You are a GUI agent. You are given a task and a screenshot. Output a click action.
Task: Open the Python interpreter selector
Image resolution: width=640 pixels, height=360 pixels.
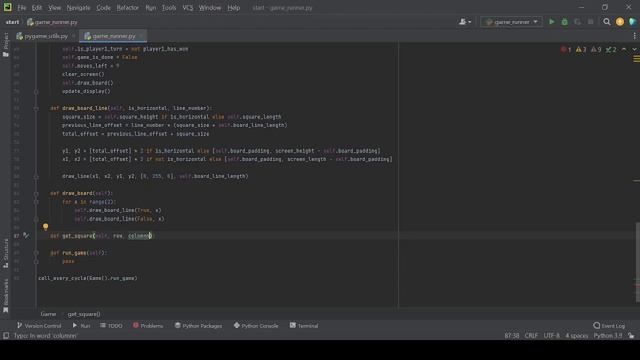(x=608, y=336)
